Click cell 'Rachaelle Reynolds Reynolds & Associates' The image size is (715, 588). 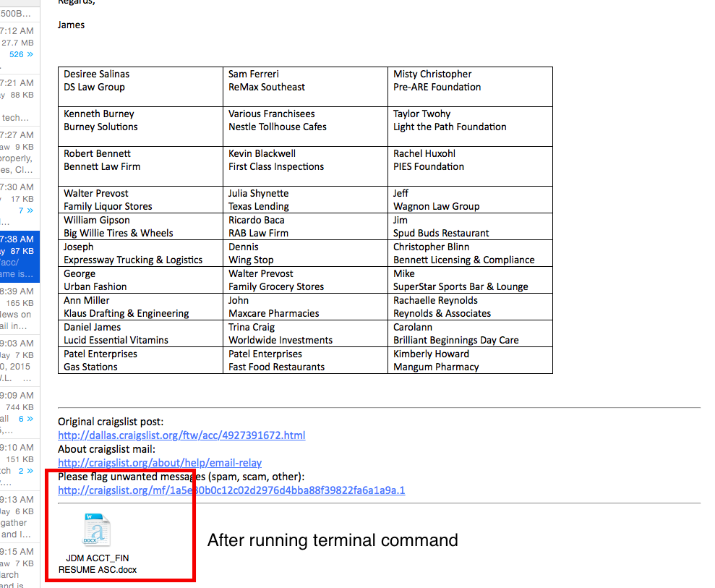(470, 307)
